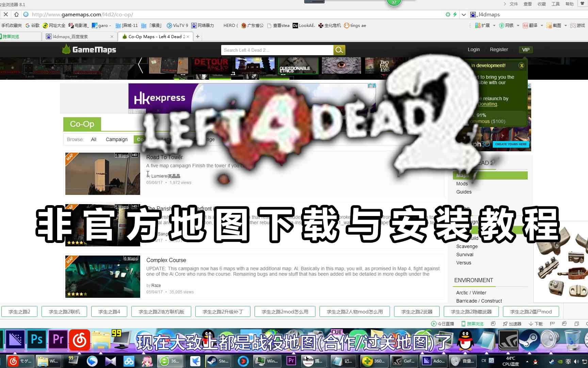Go to the browser home page icon

pyautogui.click(x=16, y=15)
